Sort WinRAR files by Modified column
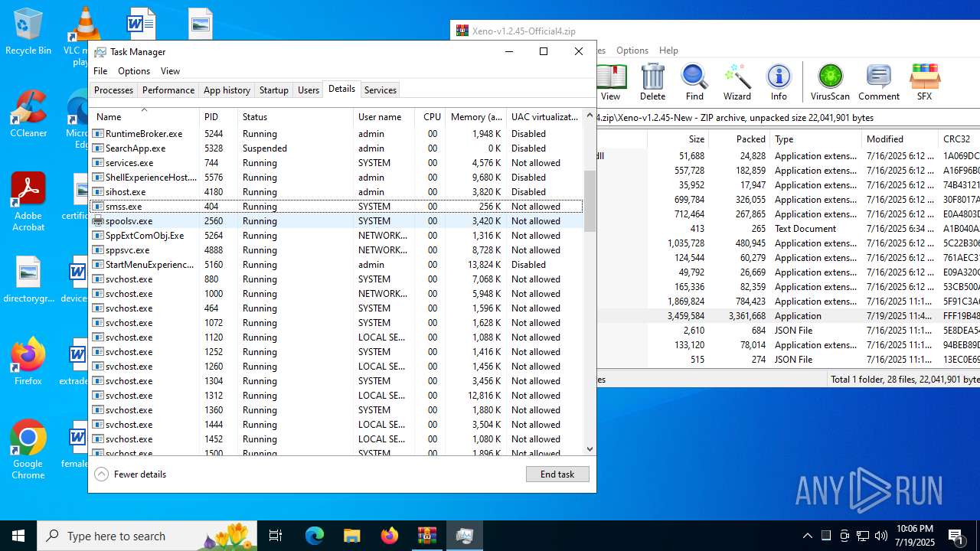980x551 pixels. coord(900,139)
